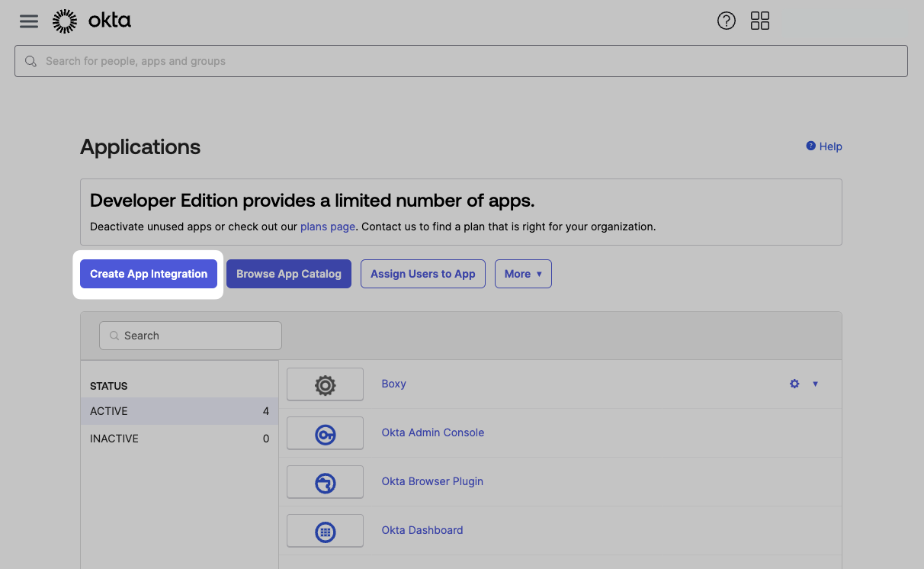
Task: Click the people, apps and groups search field
Action: pyautogui.click(x=460, y=61)
